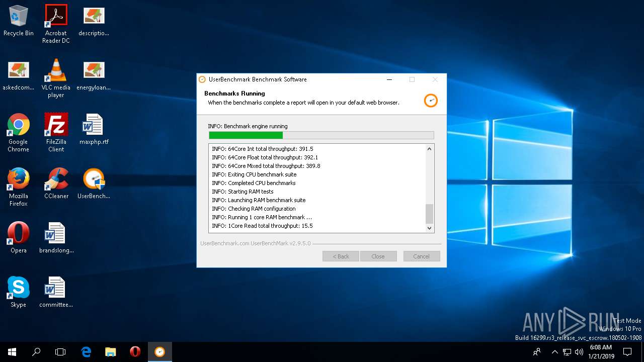The width and height of the screenshot is (644, 362).
Task: Open the taskbar clock showing 6:08 AM
Action: point(601,352)
